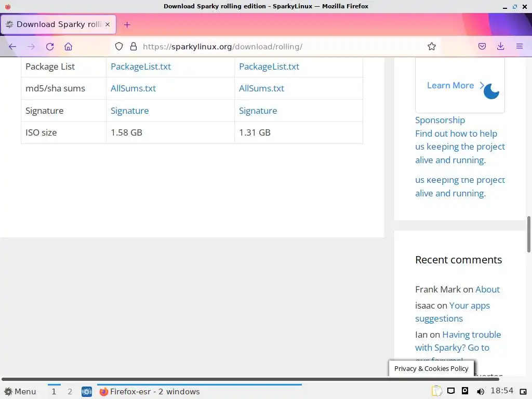Save page to Pocket

coord(482,46)
